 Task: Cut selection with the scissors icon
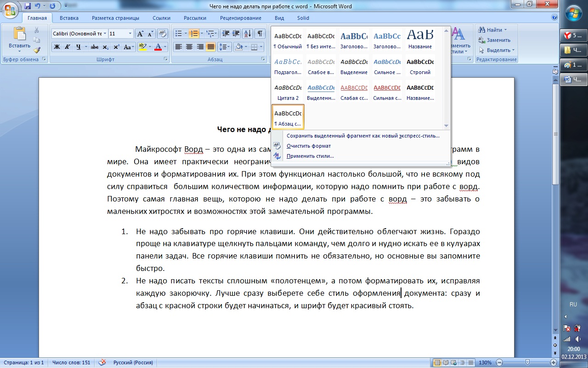[x=37, y=30]
